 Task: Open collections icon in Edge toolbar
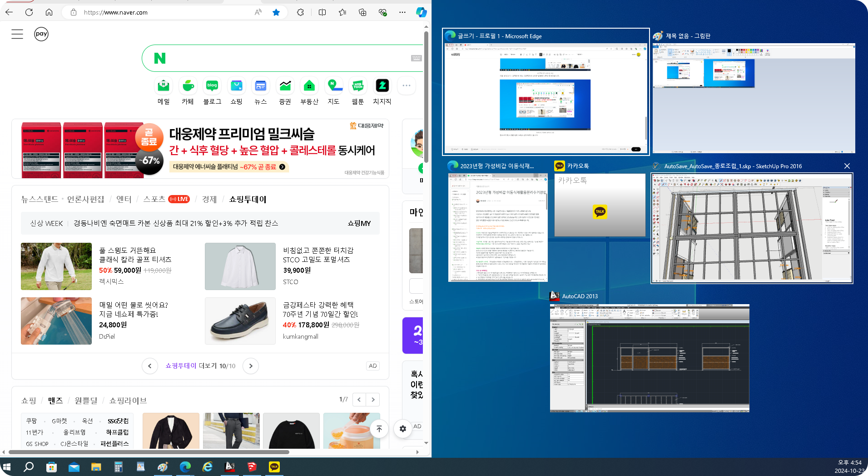362,12
